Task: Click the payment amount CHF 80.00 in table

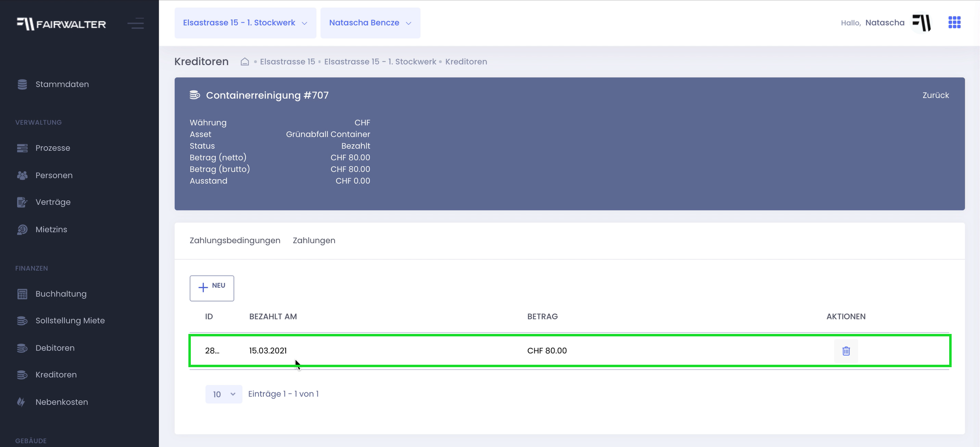Action: tap(547, 351)
